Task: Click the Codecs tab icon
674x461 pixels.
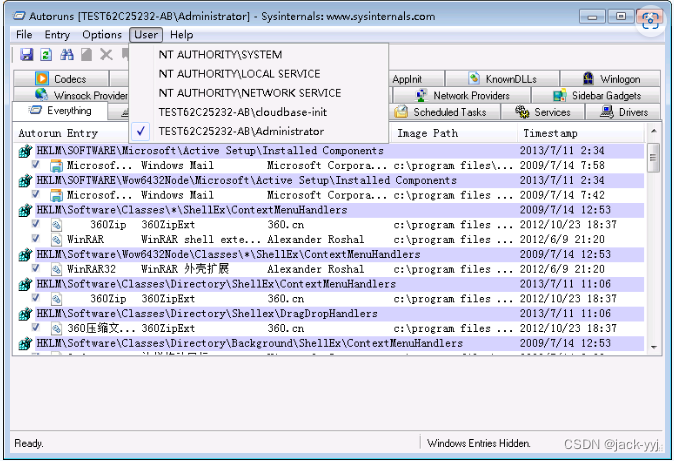Action: [x=42, y=79]
